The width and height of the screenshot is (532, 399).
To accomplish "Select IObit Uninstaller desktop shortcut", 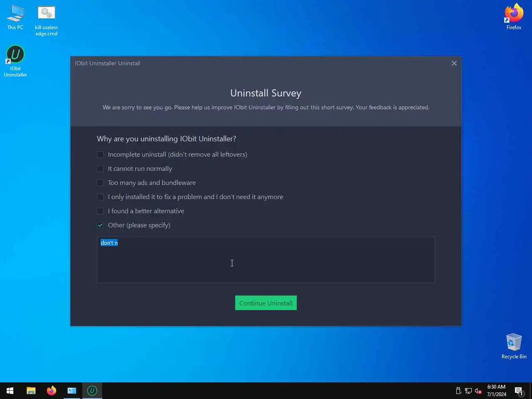I will coord(15,62).
